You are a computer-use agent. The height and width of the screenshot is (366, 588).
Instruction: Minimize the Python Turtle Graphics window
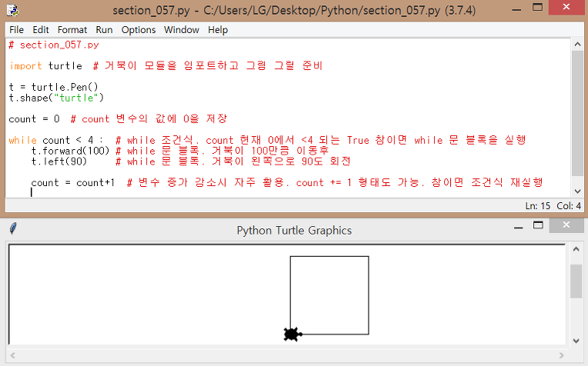(518, 227)
